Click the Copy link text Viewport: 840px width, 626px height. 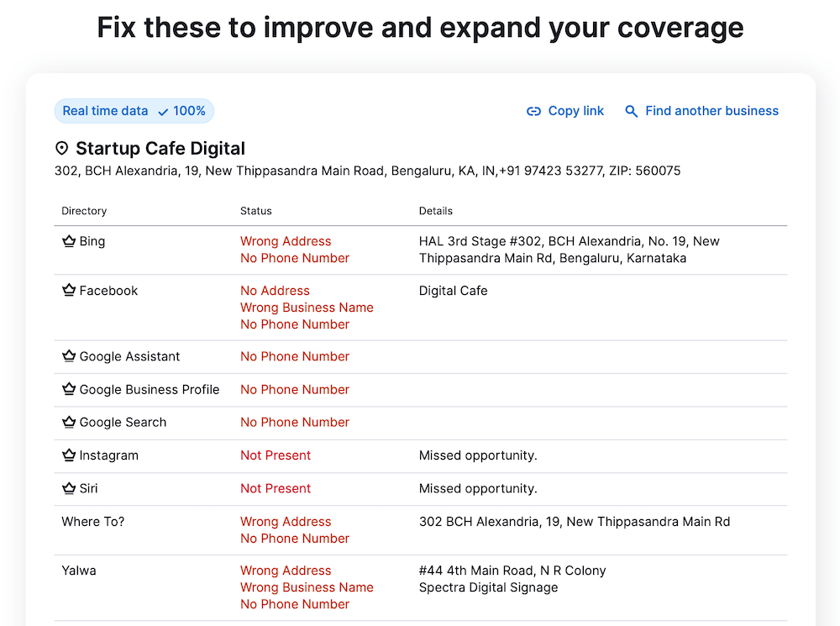tap(575, 111)
